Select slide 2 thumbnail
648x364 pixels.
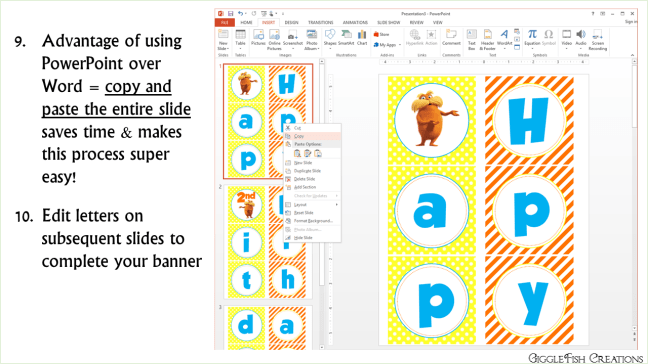(268, 242)
